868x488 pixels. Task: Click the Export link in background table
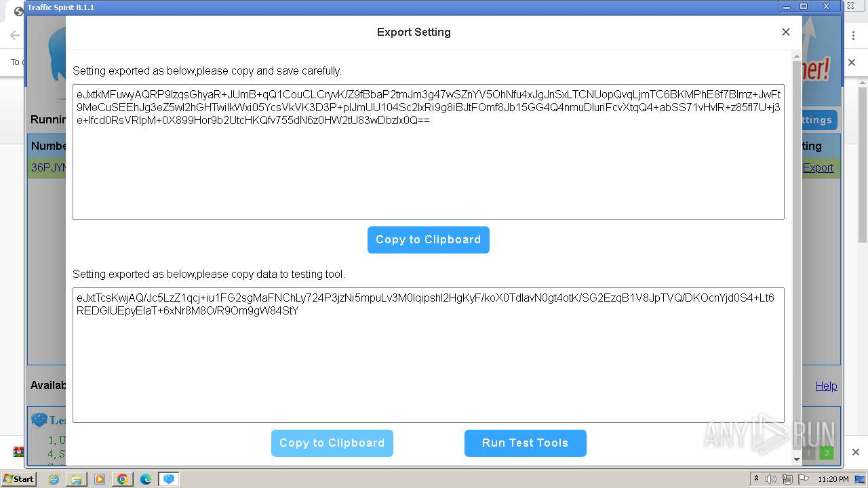pyautogui.click(x=818, y=168)
